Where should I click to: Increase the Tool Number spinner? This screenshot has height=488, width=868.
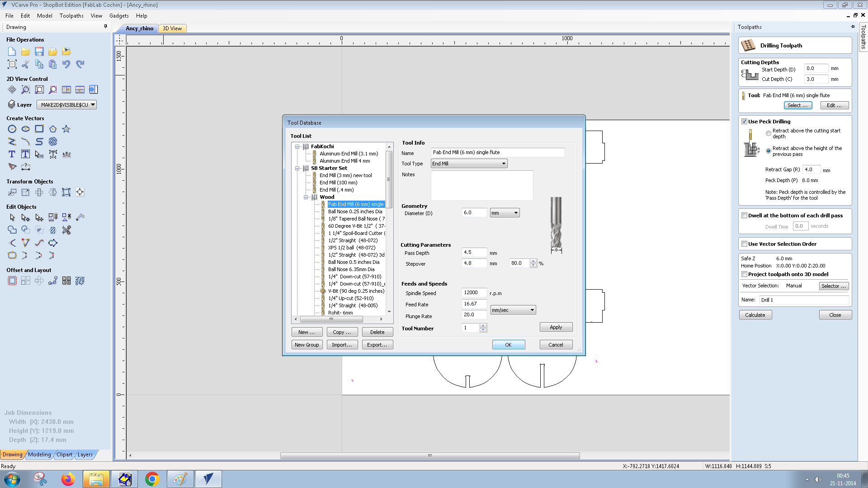click(x=483, y=326)
